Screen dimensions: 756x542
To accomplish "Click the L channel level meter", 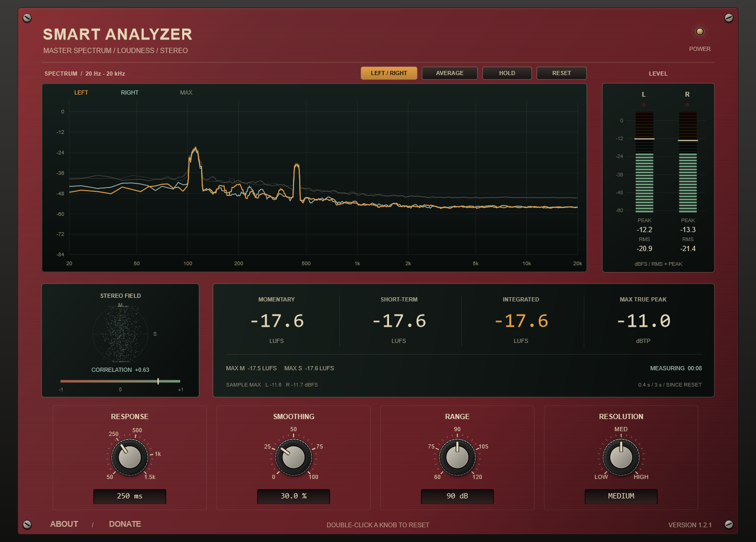I will (x=644, y=162).
